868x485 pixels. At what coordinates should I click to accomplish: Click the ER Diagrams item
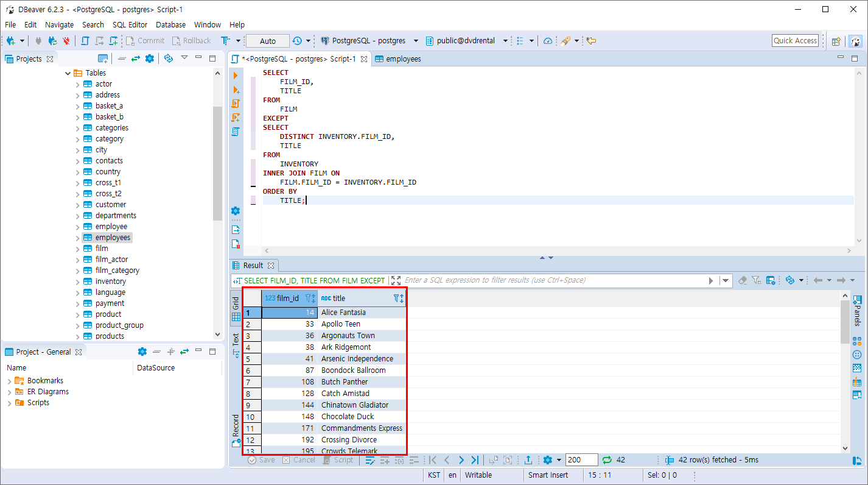pyautogui.click(x=48, y=392)
